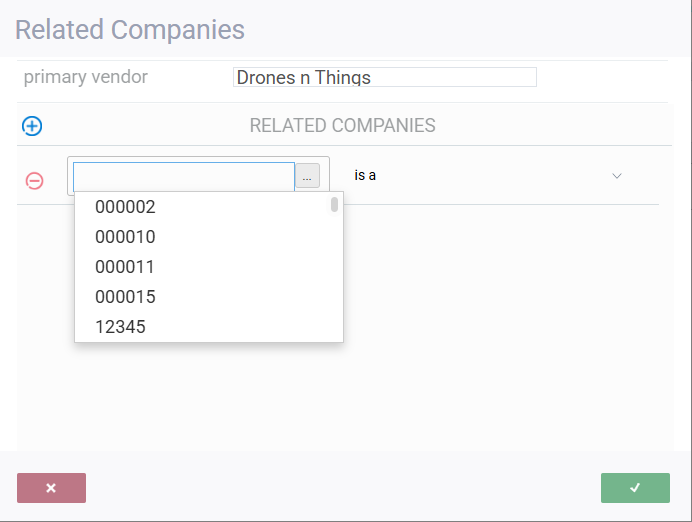Click the 'Related Companies' dialog title
Image resolution: width=692 pixels, height=522 pixels.
point(130,29)
